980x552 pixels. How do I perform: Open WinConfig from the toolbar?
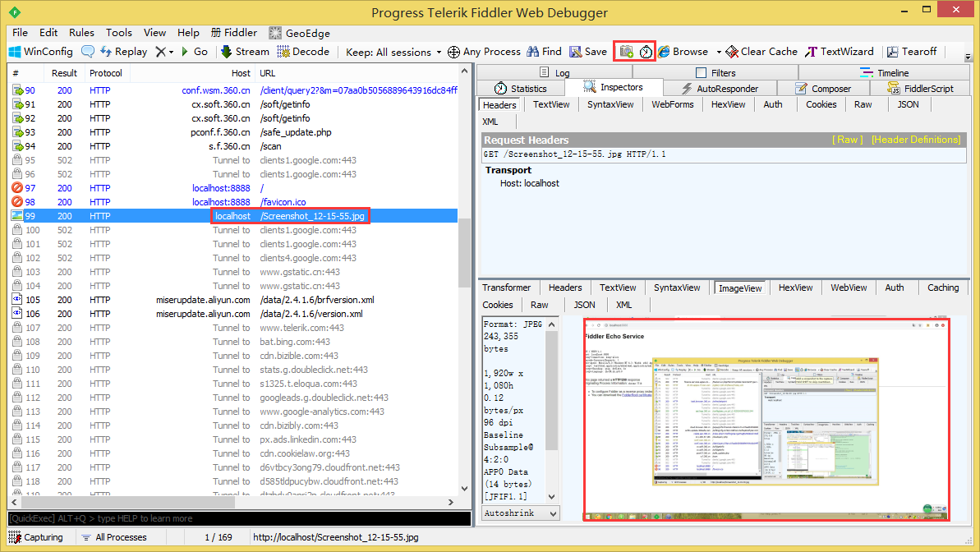coord(40,52)
